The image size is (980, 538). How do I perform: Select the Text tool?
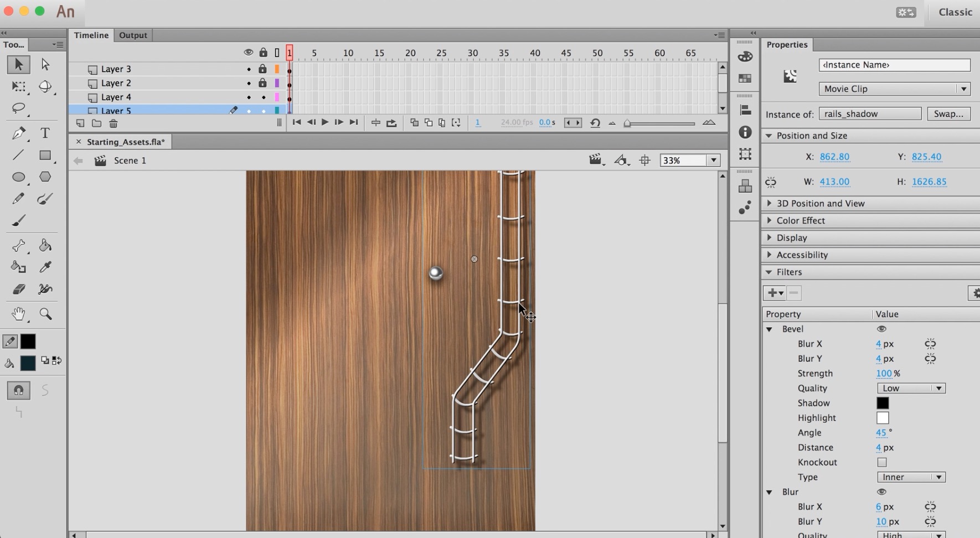tap(45, 133)
